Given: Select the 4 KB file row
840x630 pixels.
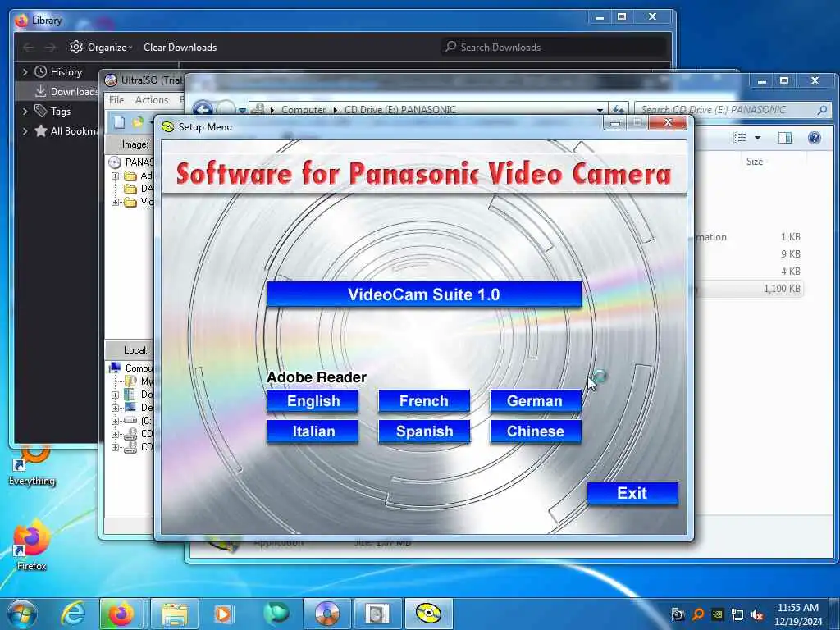Looking at the screenshot, I should (749, 271).
